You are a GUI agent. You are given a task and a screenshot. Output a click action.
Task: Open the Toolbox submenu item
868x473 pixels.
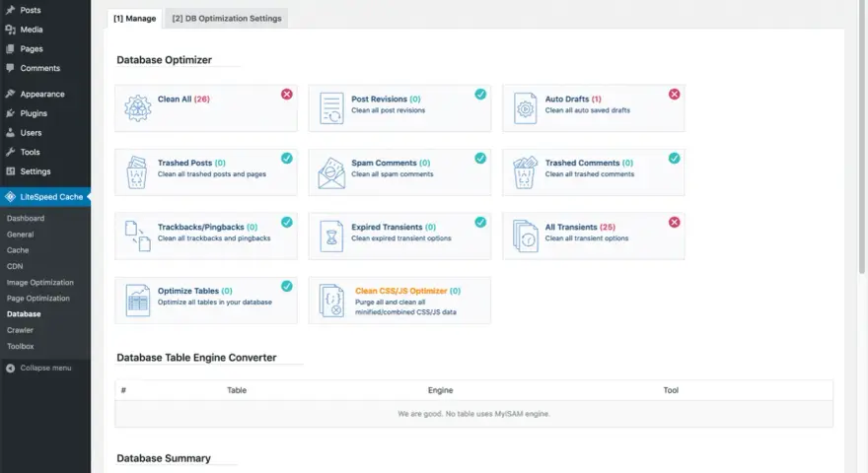(21, 346)
